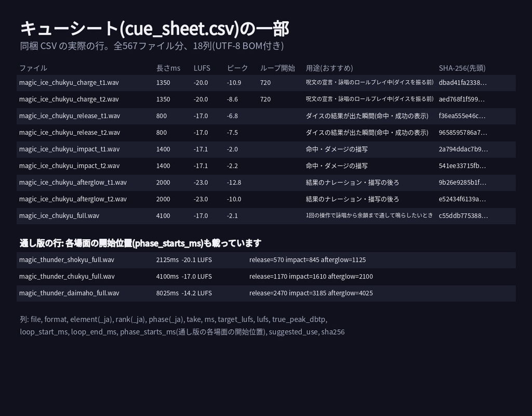
Task: Click 命中・ダメージの描写 in the impact_t1 row
Action: click(337, 149)
